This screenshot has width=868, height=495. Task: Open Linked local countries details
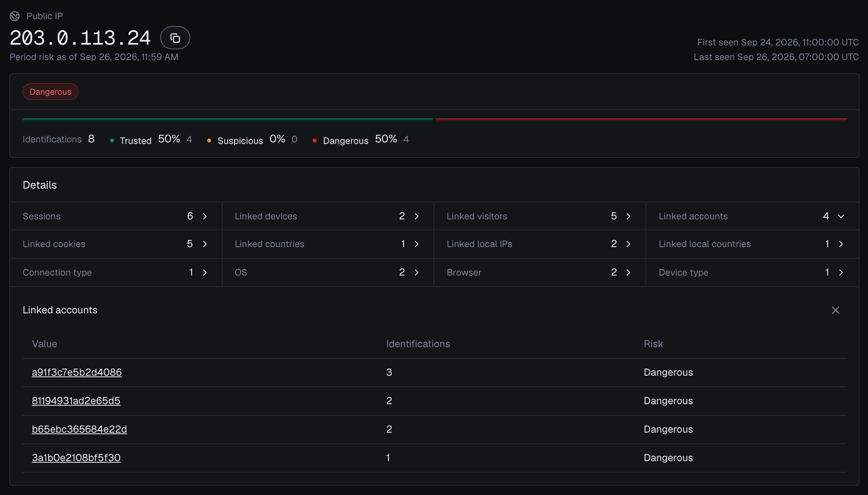pos(752,244)
